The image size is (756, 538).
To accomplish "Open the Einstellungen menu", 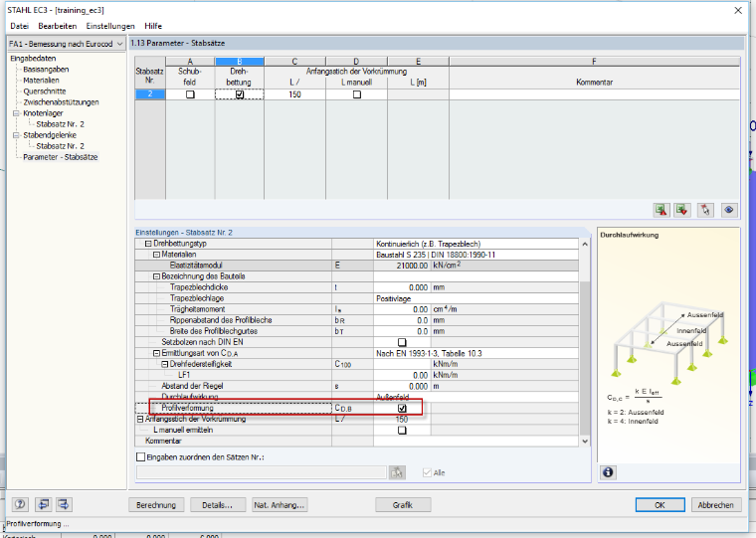I will click(110, 26).
